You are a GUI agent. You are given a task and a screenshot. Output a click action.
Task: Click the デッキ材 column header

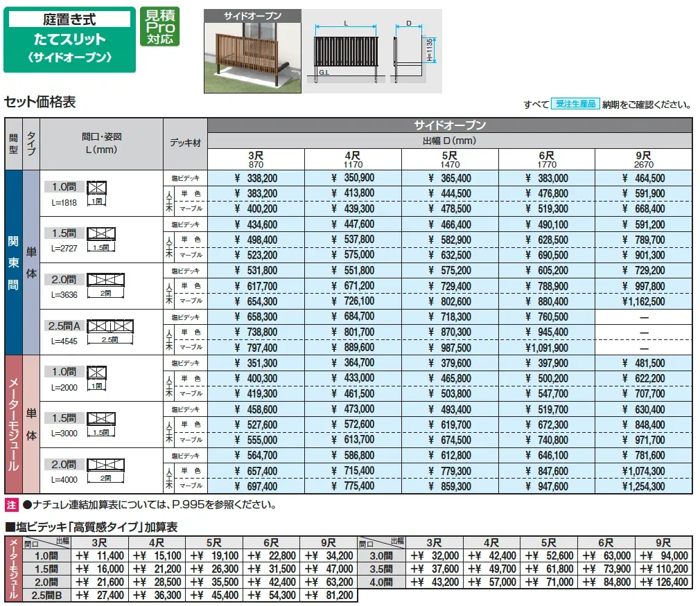[x=185, y=143]
